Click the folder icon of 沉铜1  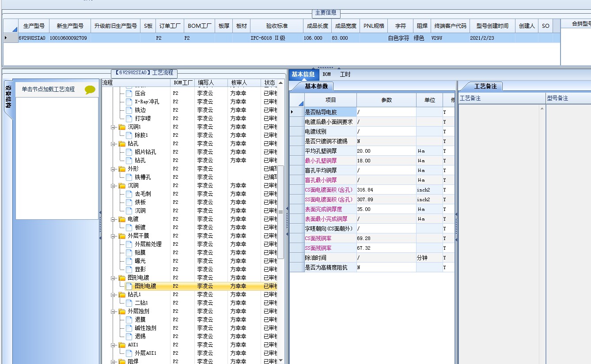122,127
